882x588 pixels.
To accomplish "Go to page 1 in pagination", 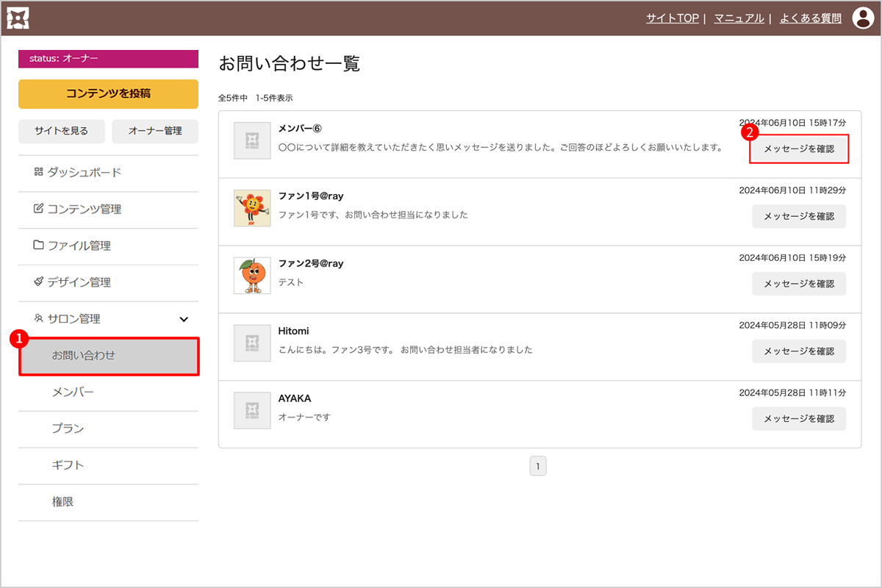I will (537, 466).
